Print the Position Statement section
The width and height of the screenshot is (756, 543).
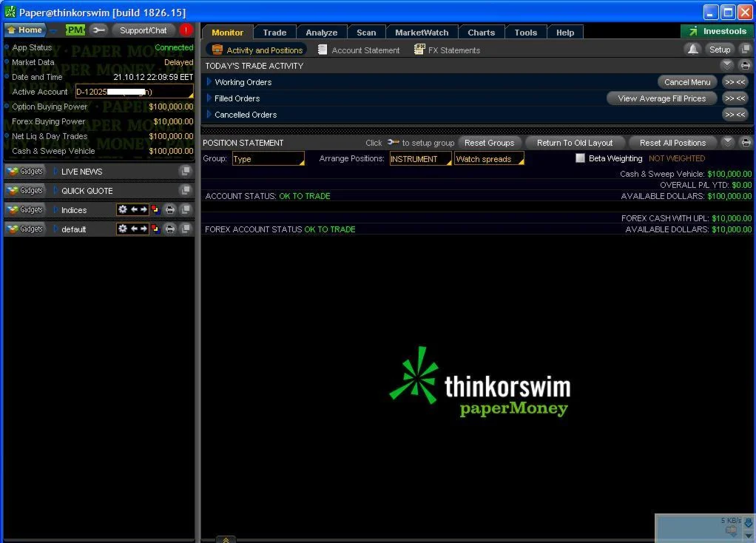click(746, 142)
